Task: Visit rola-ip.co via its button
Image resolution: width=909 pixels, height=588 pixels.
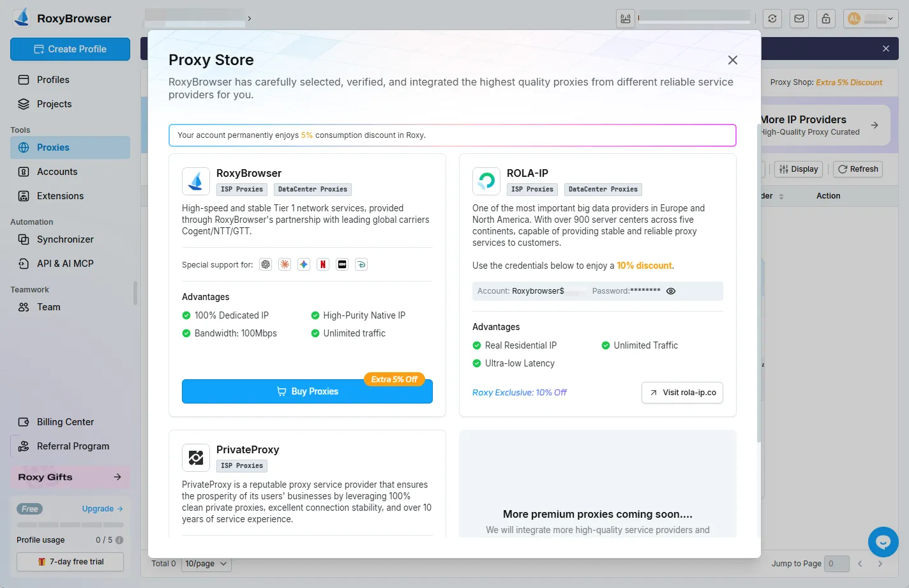Action: coord(682,393)
